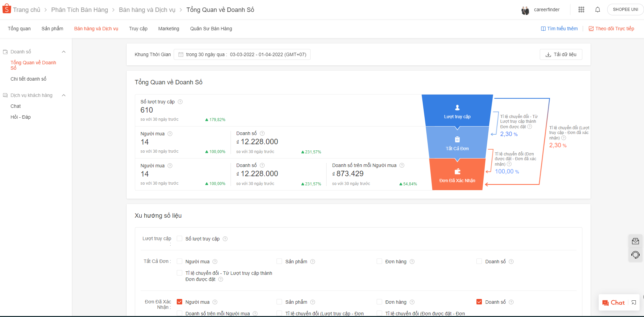Open the Khung Thời Gian date picker
The width and height of the screenshot is (644, 317).
(x=242, y=54)
